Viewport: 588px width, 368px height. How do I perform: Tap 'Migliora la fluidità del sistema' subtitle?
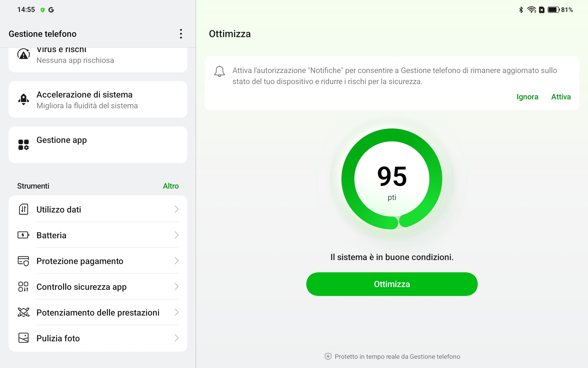click(x=87, y=106)
